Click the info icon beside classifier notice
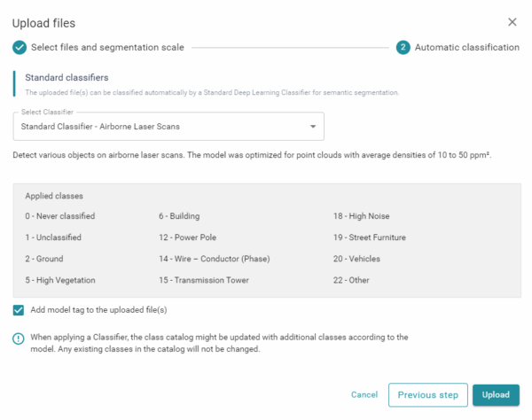This screenshot has height=420, width=532. tap(19, 338)
